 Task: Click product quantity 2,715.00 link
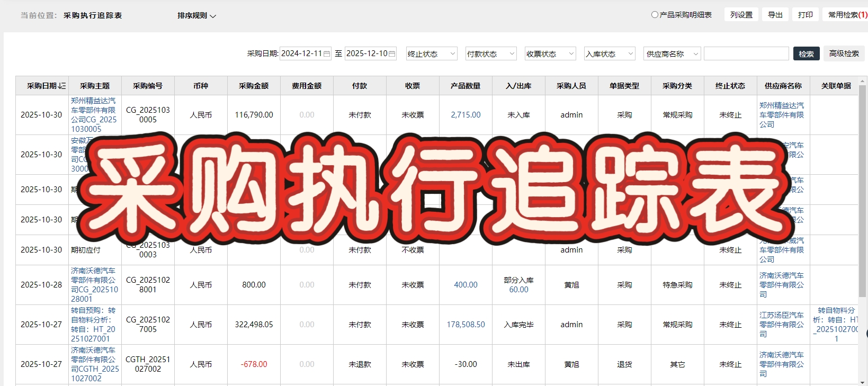pyautogui.click(x=466, y=115)
